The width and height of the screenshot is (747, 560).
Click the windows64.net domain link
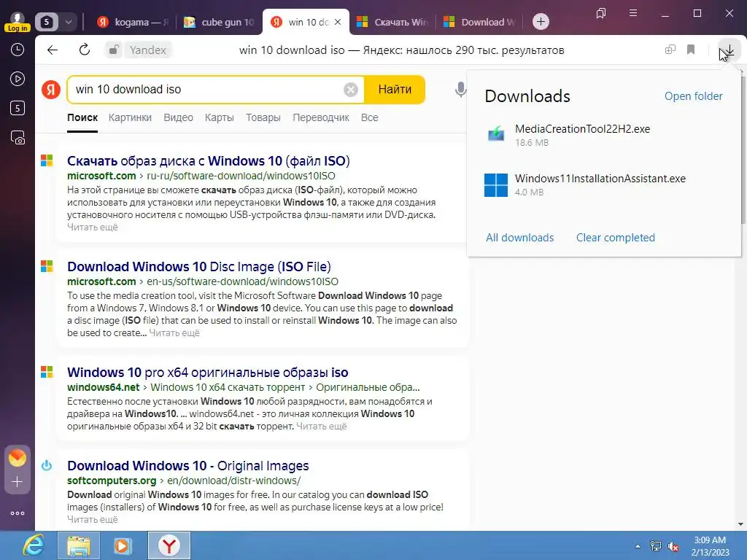coord(104,387)
